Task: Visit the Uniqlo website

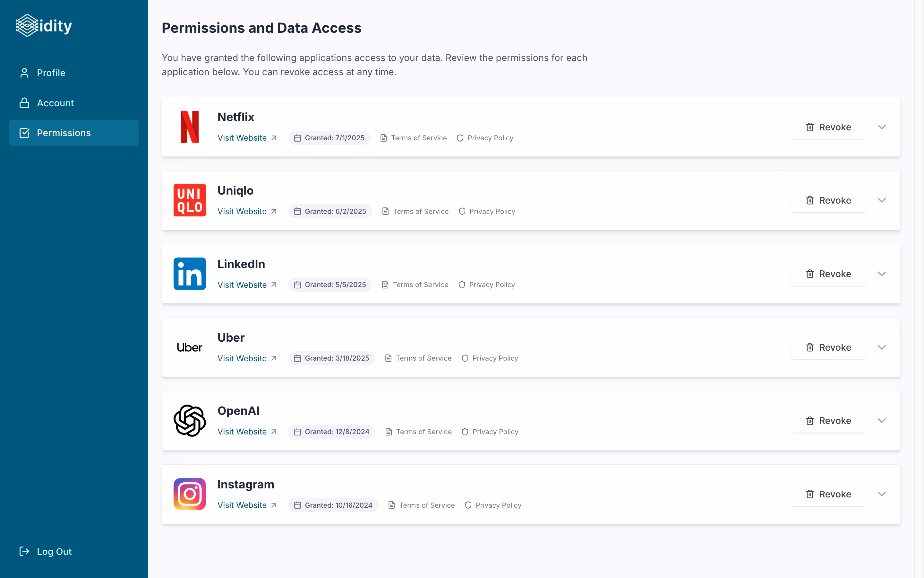Action: [247, 211]
